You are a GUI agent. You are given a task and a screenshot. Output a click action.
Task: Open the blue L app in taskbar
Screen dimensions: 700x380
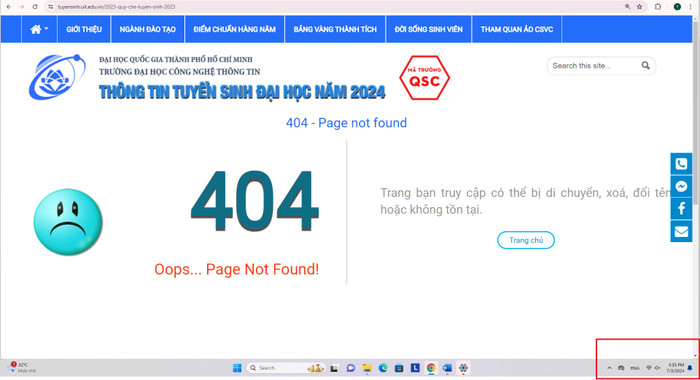tap(415, 368)
